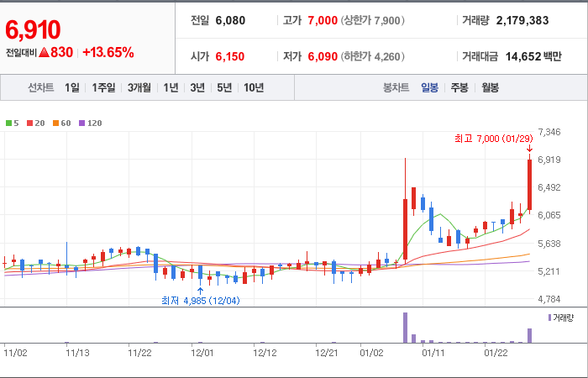
Task: Click the 01/02 date axis label
Action: pyautogui.click(x=372, y=354)
